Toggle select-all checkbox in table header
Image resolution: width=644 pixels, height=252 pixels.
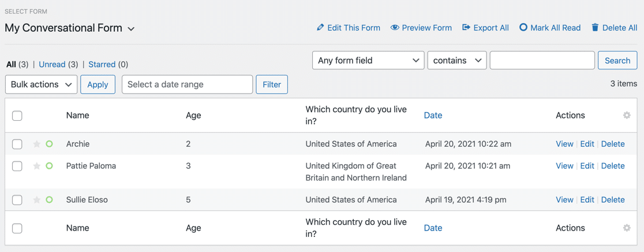(x=17, y=116)
